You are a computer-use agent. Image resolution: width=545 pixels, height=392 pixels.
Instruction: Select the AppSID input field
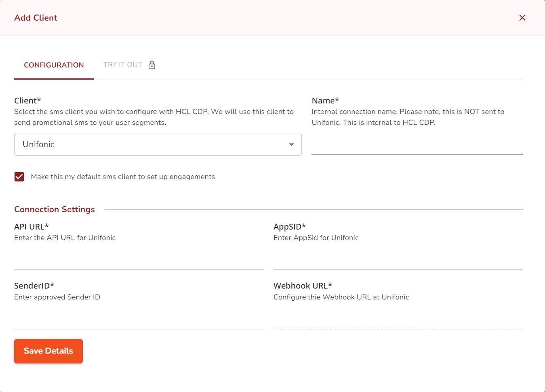click(398, 261)
